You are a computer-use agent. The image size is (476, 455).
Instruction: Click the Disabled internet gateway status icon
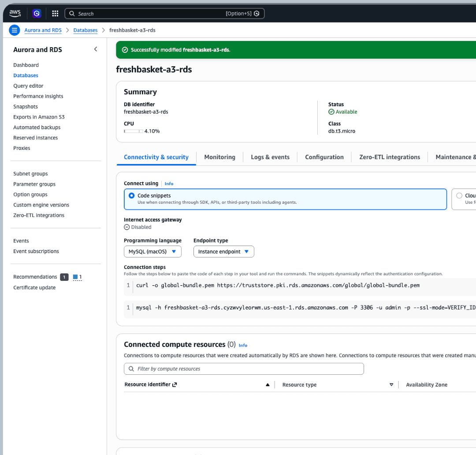pyautogui.click(x=127, y=227)
